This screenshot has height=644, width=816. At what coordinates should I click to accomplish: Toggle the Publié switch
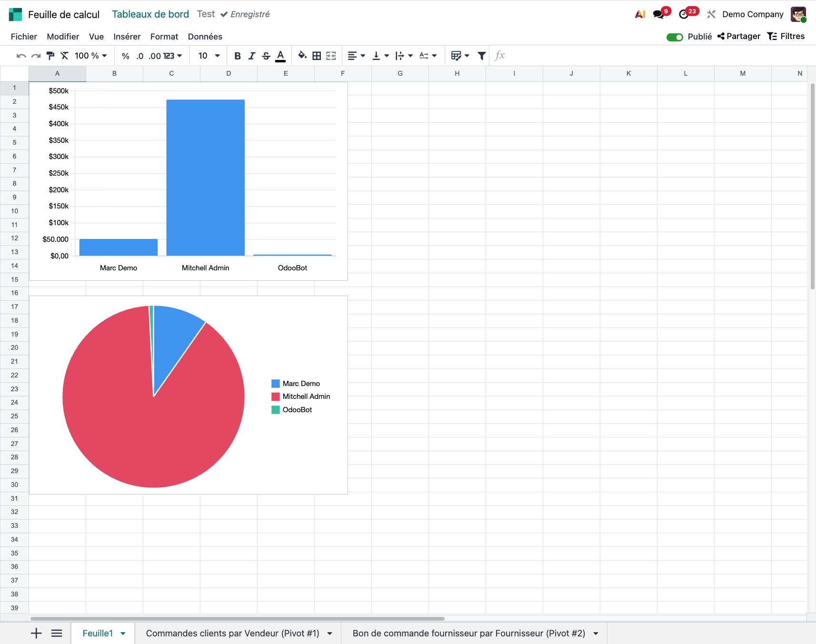[675, 37]
